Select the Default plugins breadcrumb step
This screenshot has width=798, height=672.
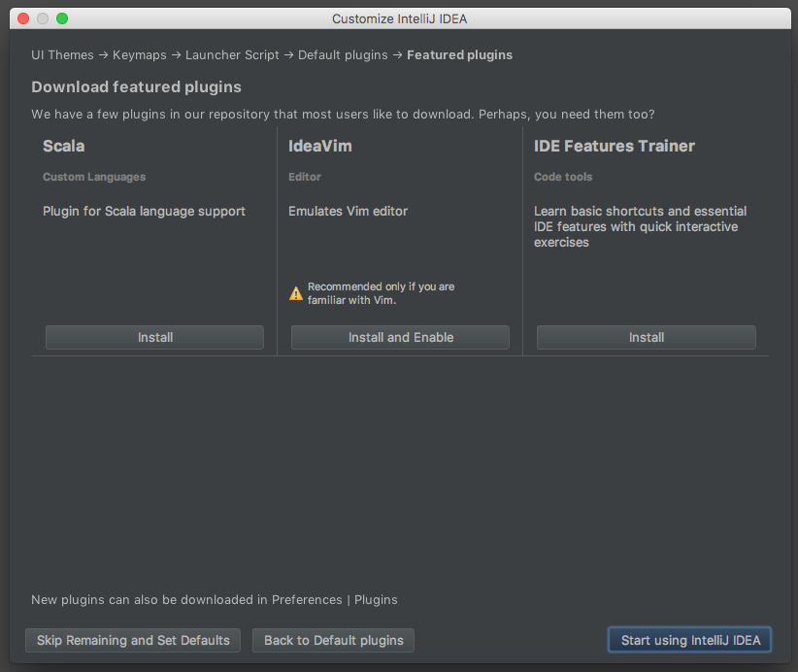(x=343, y=55)
